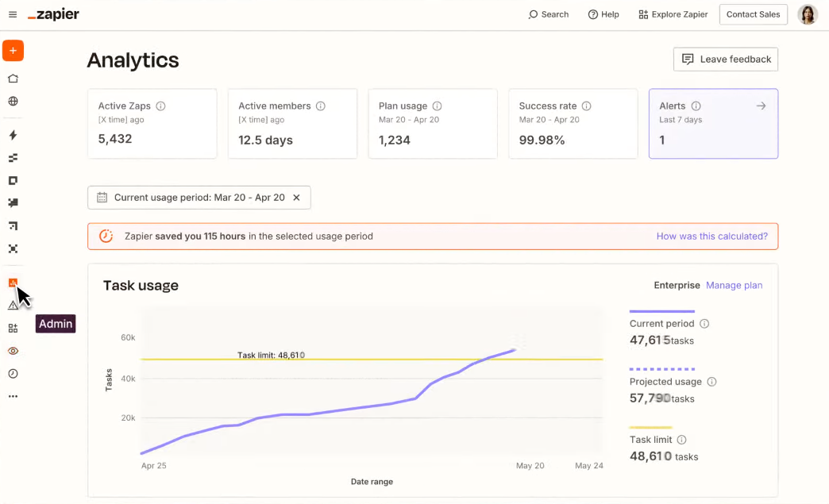Open the Agents sidebar icon
829x504 pixels.
click(x=13, y=249)
